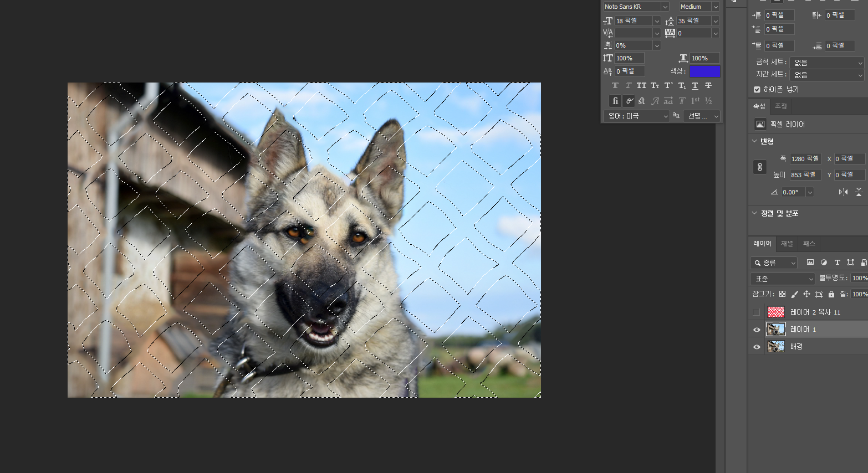868x473 pixels.
Task: Open the 금칙 세트 dropdown
Action: tap(826, 63)
